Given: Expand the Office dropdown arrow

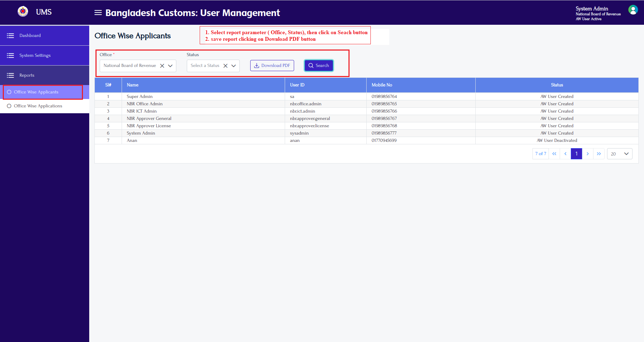Looking at the screenshot, I should point(170,66).
